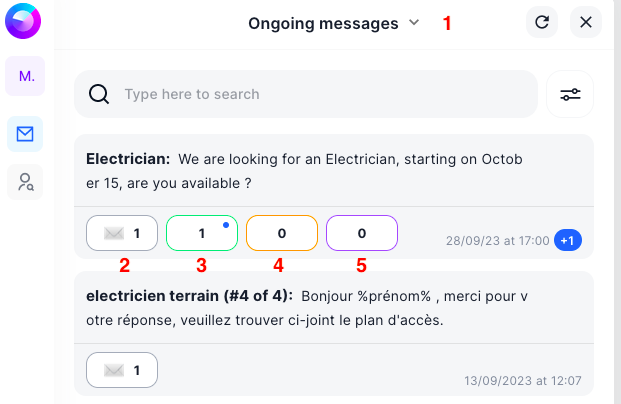
Task: Click the blue +1 badge
Action: tap(568, 240)
